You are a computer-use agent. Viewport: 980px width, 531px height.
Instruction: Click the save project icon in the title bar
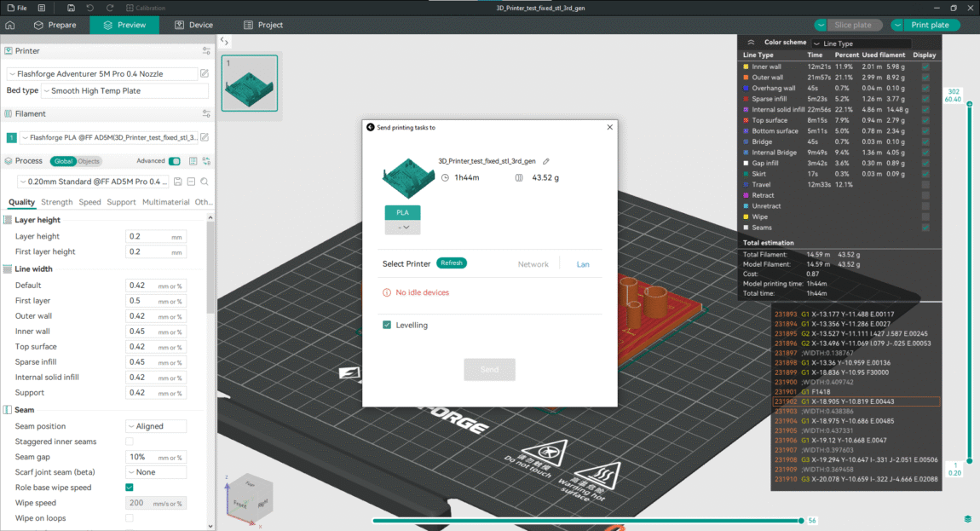[71, 9]
